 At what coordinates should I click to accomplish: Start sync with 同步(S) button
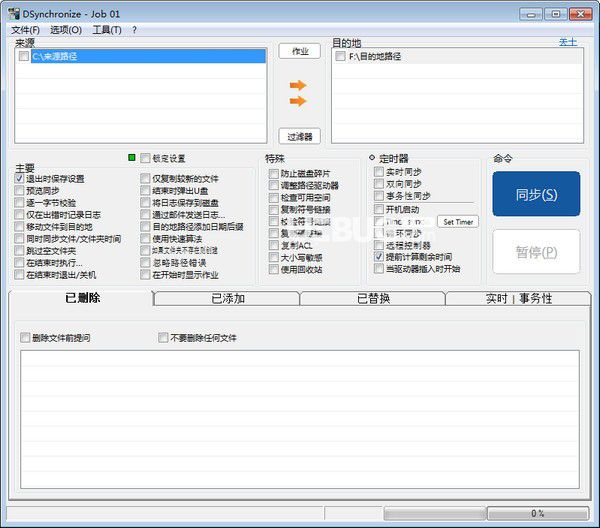536,194
